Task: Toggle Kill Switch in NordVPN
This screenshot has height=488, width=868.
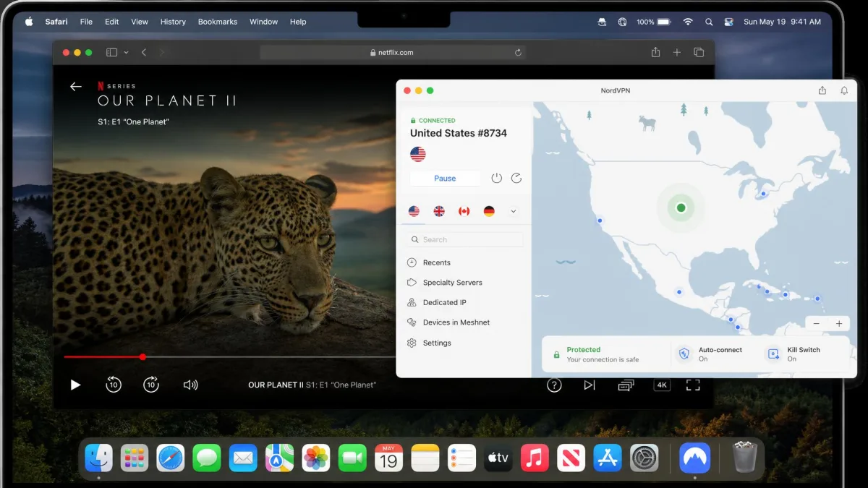Action: pyautogui.click(x=793, y=354)
